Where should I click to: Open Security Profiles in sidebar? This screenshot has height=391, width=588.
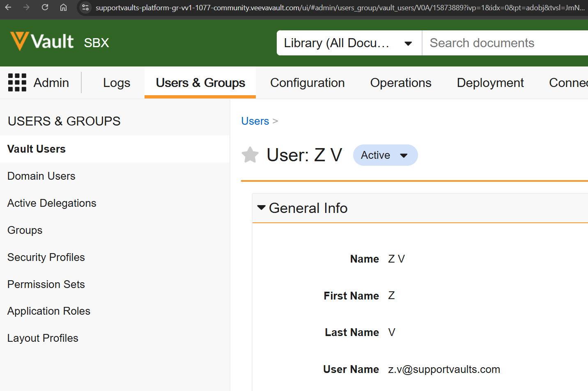coord(46,257)
